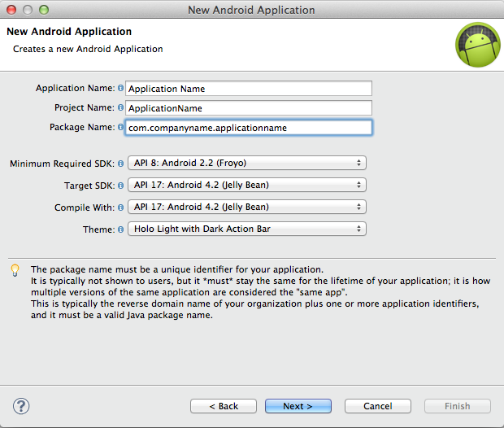Open the Target SDK dropdown
The width and height of the screenshot is (504, 428).
click(x=247, y=185)
